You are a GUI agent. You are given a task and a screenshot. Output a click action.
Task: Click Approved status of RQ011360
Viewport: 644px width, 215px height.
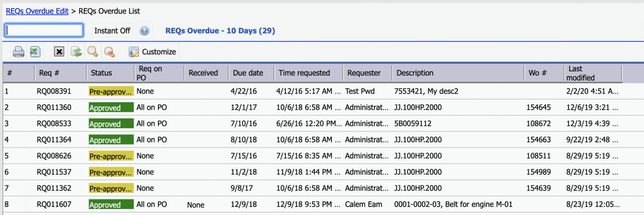(x=111, y=108)
